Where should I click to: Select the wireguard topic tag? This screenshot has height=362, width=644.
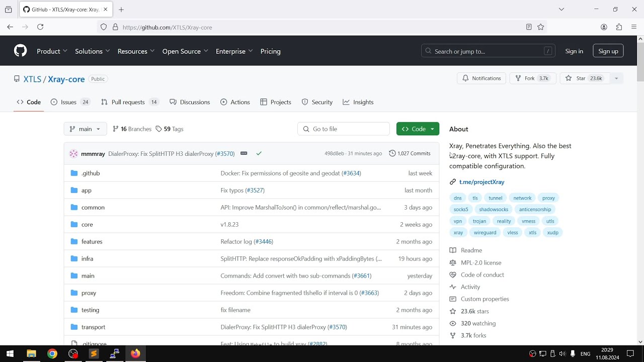coord(485,232)
